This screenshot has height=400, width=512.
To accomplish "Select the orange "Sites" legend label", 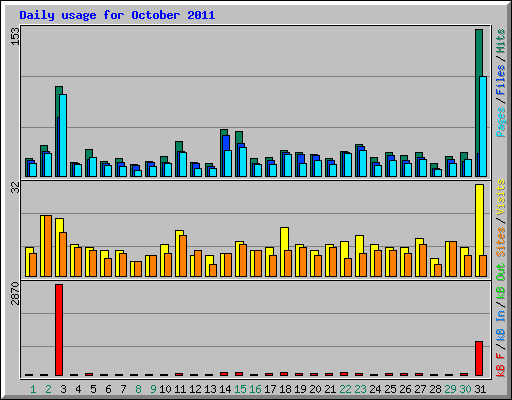I will [500, 242].
